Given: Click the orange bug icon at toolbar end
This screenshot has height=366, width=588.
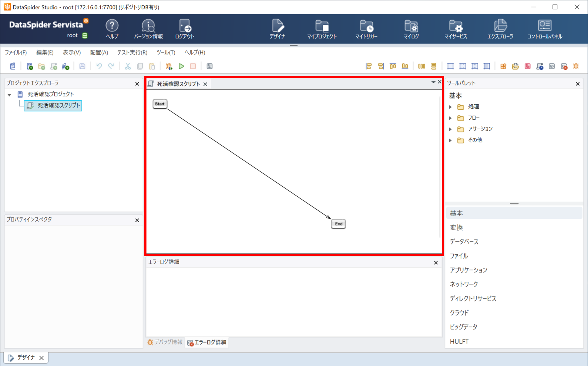Looking at the screenshot, I should pyautogui.click(x=576, y=66).
